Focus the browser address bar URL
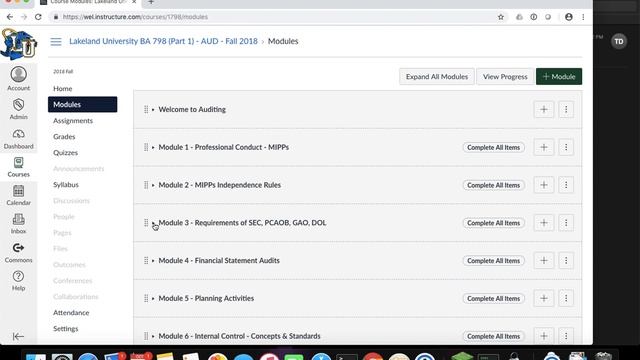This screenshot has height=360, width=640. [135, 17]
